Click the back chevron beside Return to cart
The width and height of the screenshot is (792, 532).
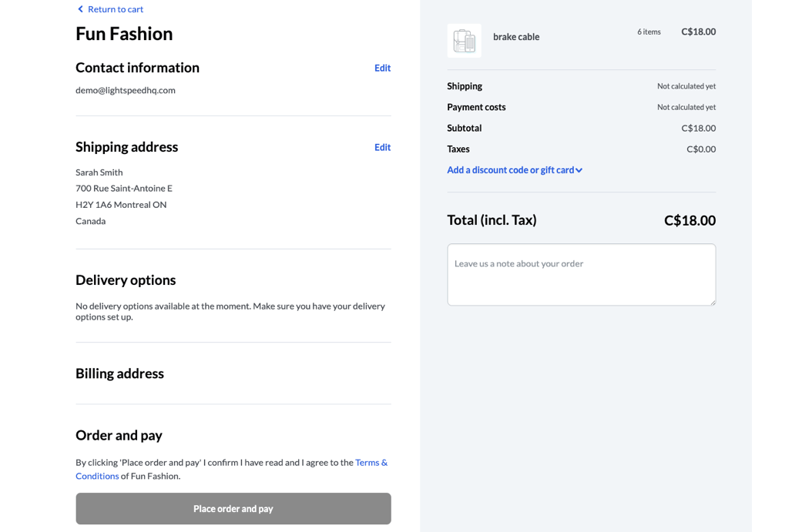(80, 9)
